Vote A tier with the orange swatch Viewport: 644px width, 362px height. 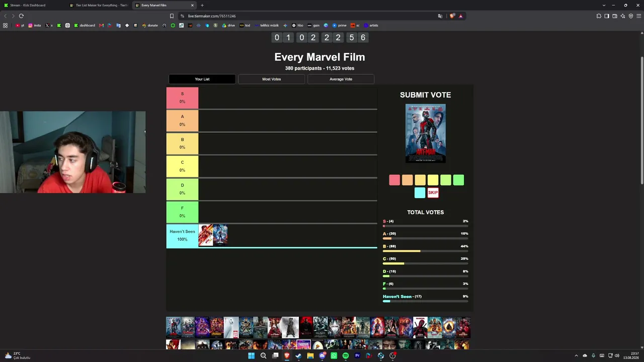(x=407, y=180)
